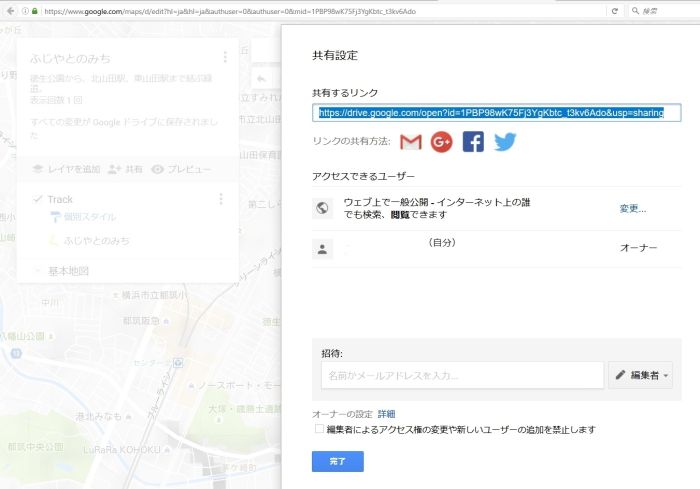700x489 pixels.
Task: Click invite name or email input field
Action: click(x=462, y=375)
